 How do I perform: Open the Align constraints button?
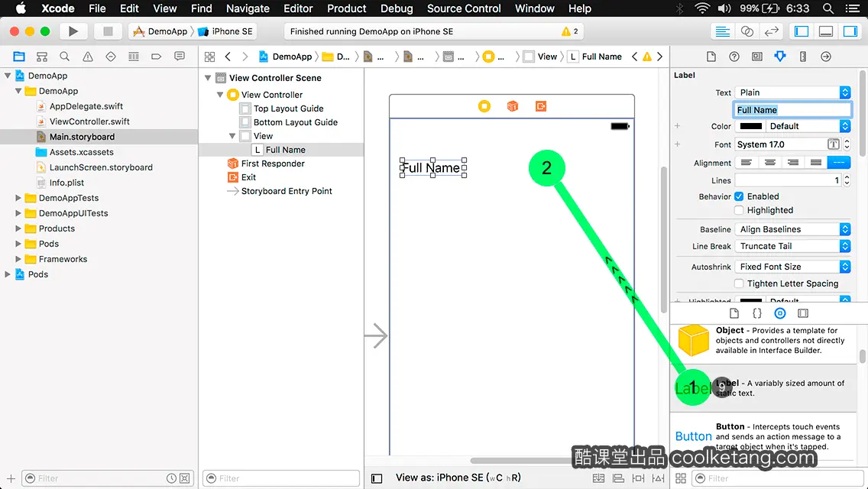[618, 478]
